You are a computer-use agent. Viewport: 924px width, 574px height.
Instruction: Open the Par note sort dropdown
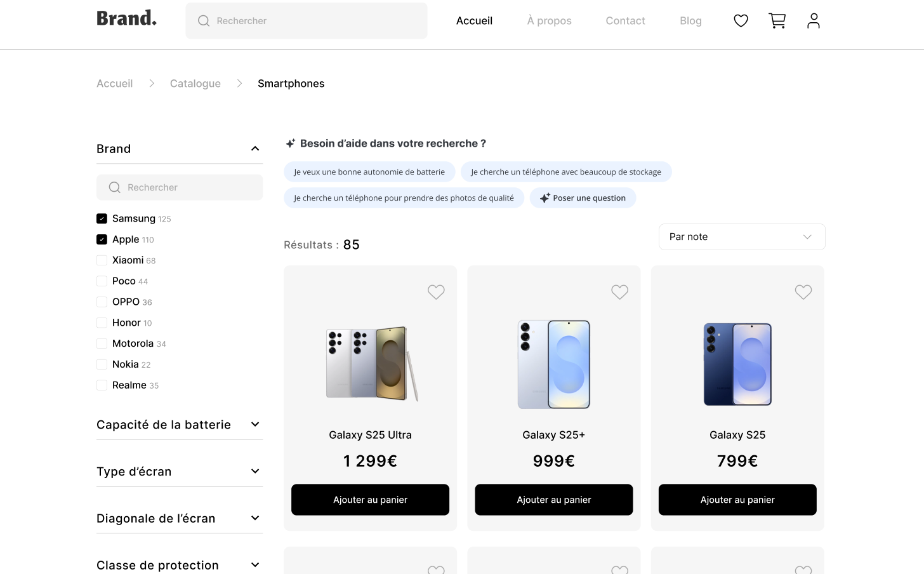tap(741, 237)
